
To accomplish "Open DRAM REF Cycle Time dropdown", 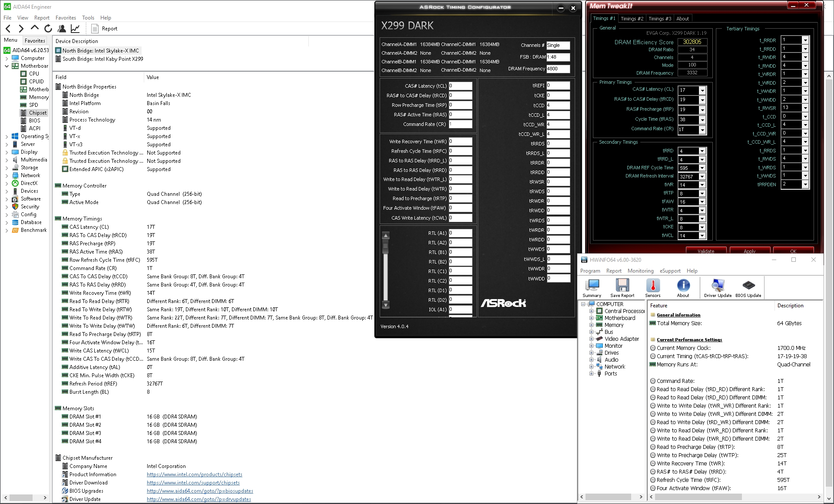I will coord(702,168).
